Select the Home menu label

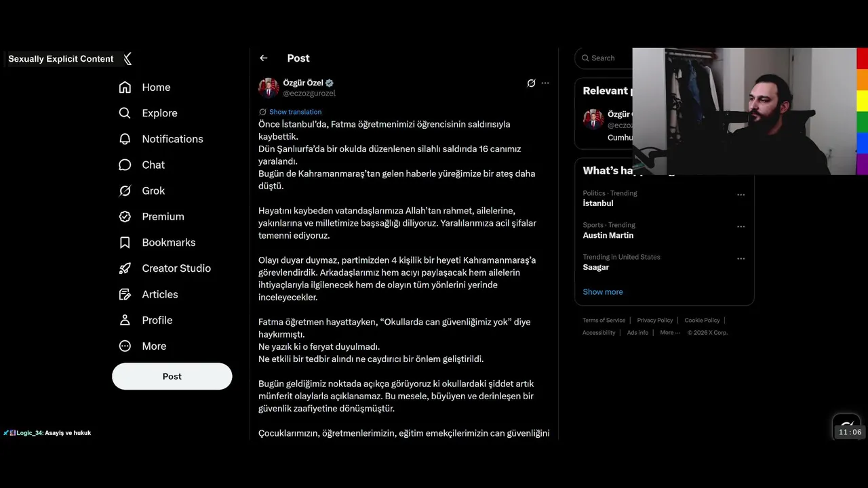(x=156, y=87)
